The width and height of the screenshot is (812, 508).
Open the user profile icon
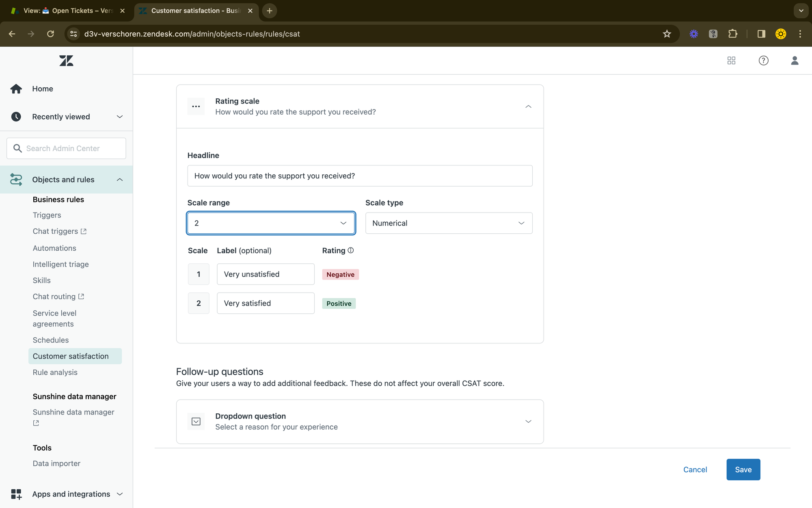(x=795, y=61)
